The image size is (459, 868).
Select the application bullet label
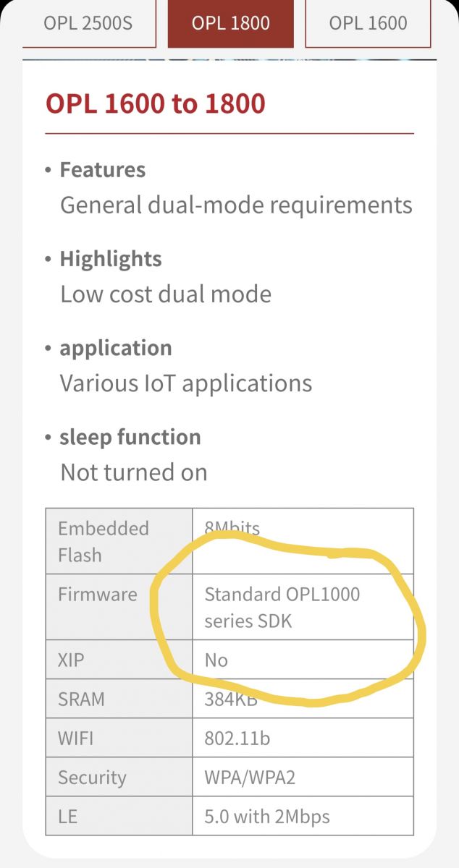pos(116,348)
